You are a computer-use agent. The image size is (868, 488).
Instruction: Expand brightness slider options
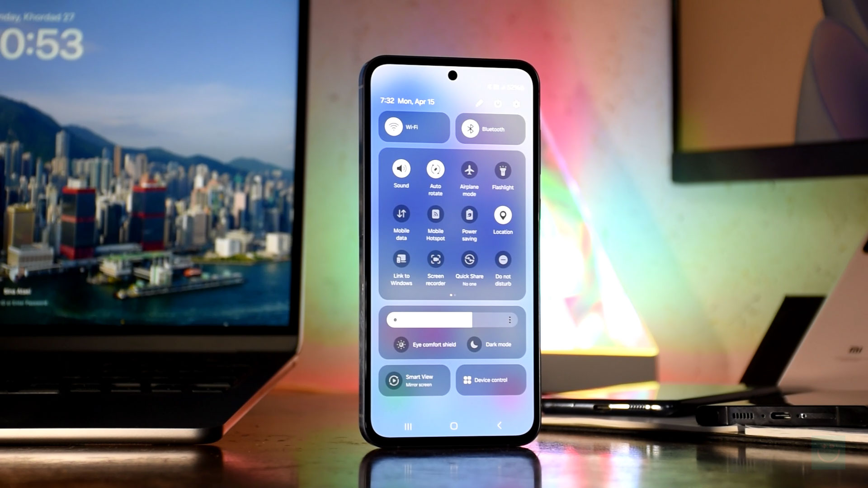[510, 319]
